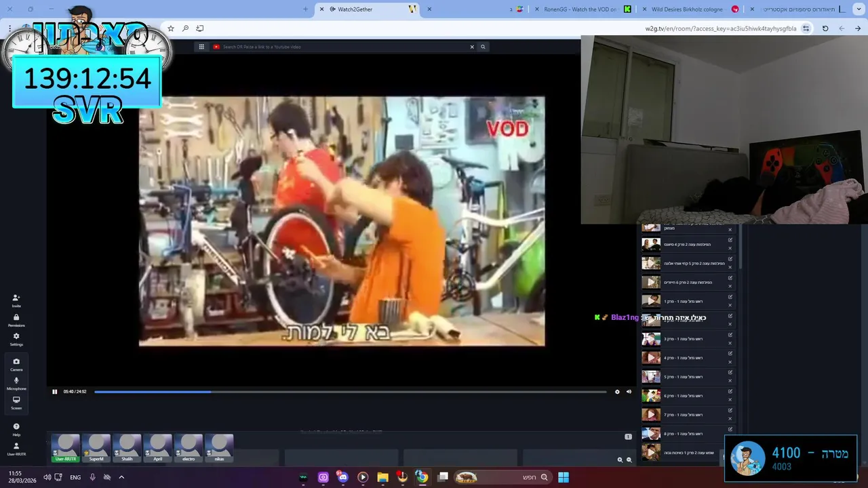
Task: Click the zoom out magnifier below playlist
Action: (x=629, y=460)
